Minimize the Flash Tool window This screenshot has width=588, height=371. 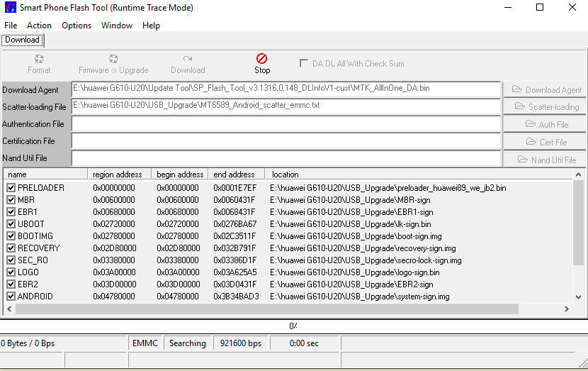click(x=508, y=7)
